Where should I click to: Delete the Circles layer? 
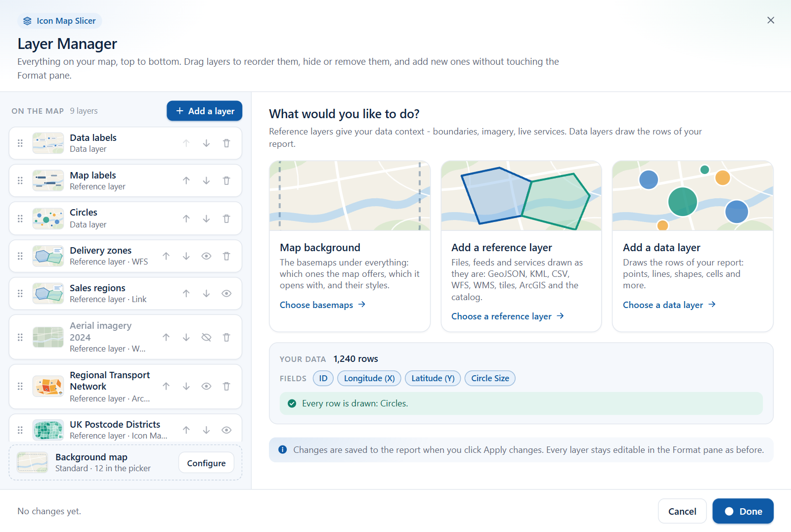click(x=226, y=219)
